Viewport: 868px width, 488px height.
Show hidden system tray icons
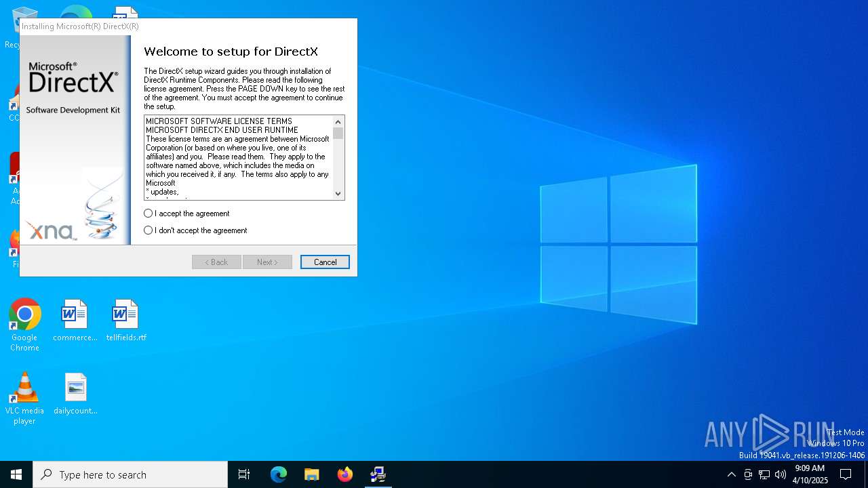click(731, 474)
